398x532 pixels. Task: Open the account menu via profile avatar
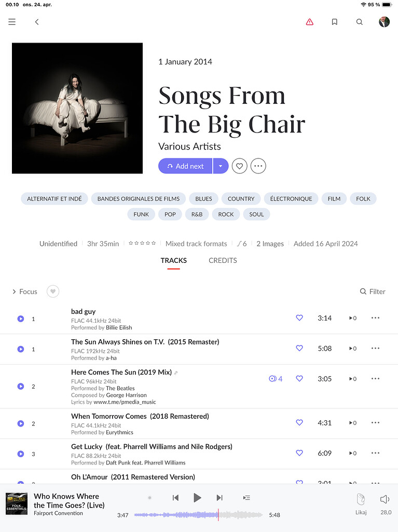pos(384,22)
